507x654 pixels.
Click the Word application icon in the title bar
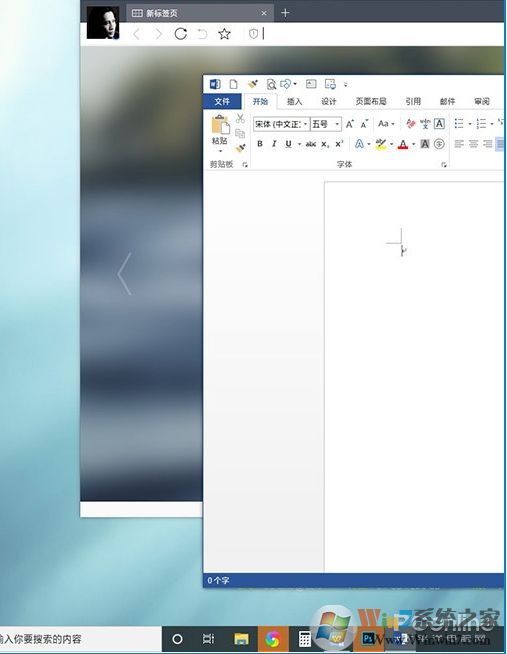[215, 84]
